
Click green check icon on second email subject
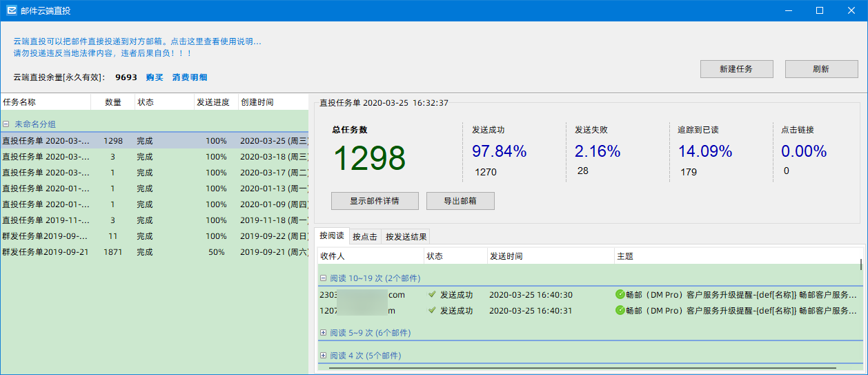click(x=620, y=310)
